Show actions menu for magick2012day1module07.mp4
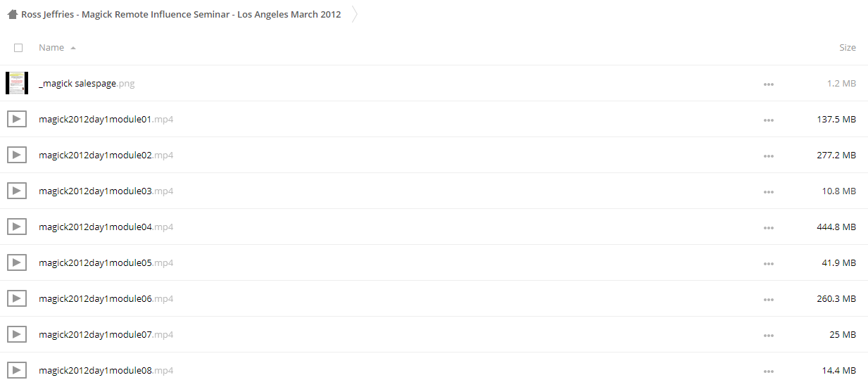The width and height of the screenshot is (868, 387). tap(768, 335)
